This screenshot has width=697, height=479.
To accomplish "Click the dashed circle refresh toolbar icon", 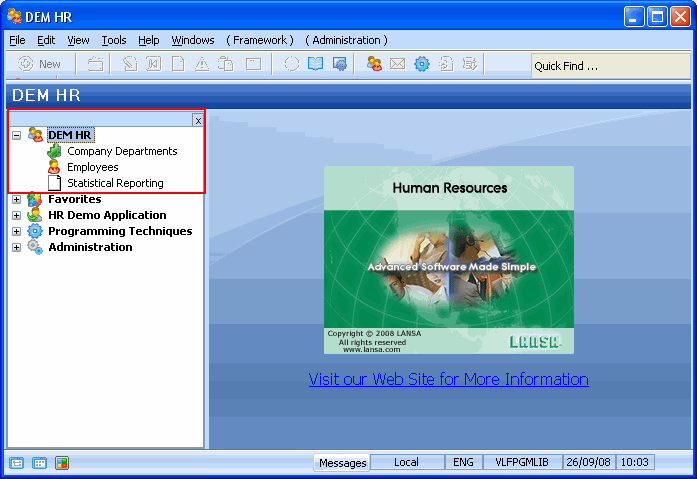I will (x=292, y=64).
